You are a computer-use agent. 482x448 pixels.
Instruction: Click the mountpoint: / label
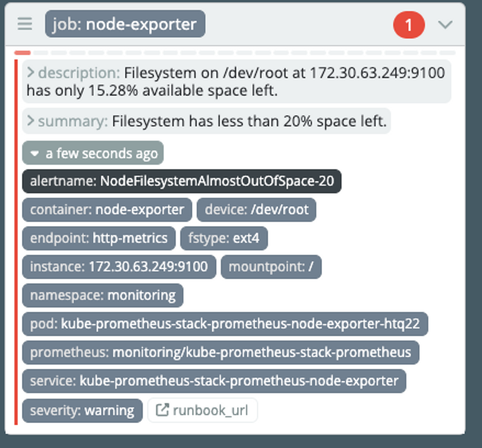pyautogui.click(x=271, y=267)
